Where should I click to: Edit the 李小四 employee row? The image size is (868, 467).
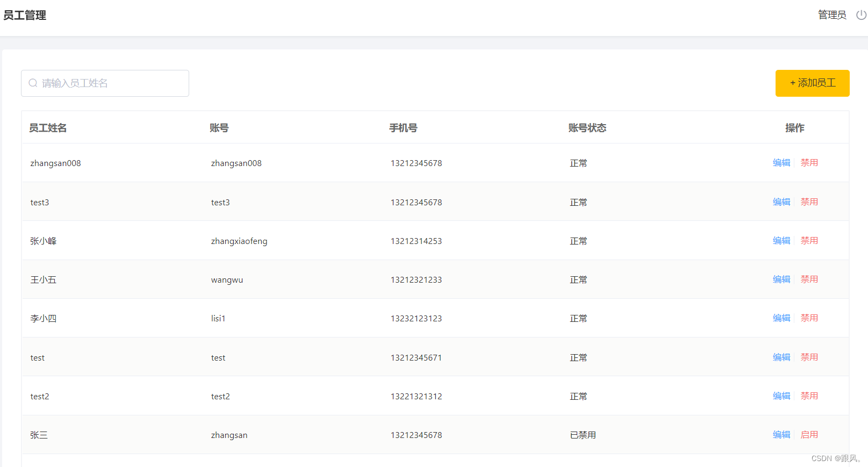[x=781, y=318]
